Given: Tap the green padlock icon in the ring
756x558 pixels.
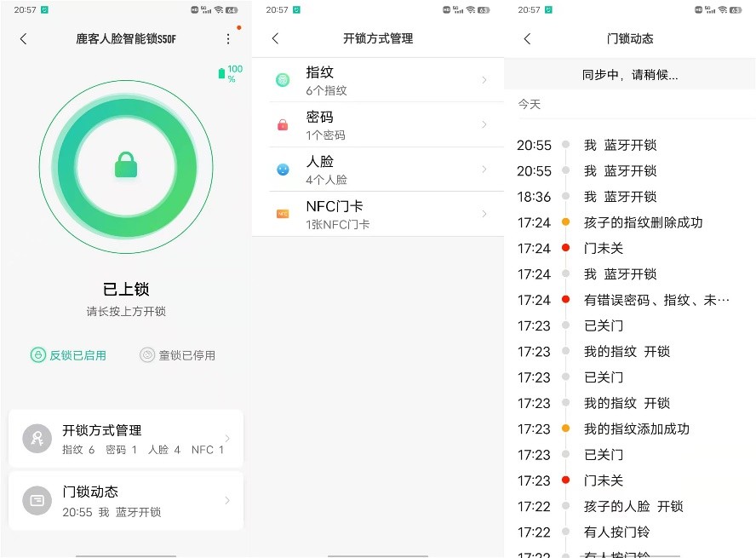Looking at the screenshot, I should tap(126, 165).
